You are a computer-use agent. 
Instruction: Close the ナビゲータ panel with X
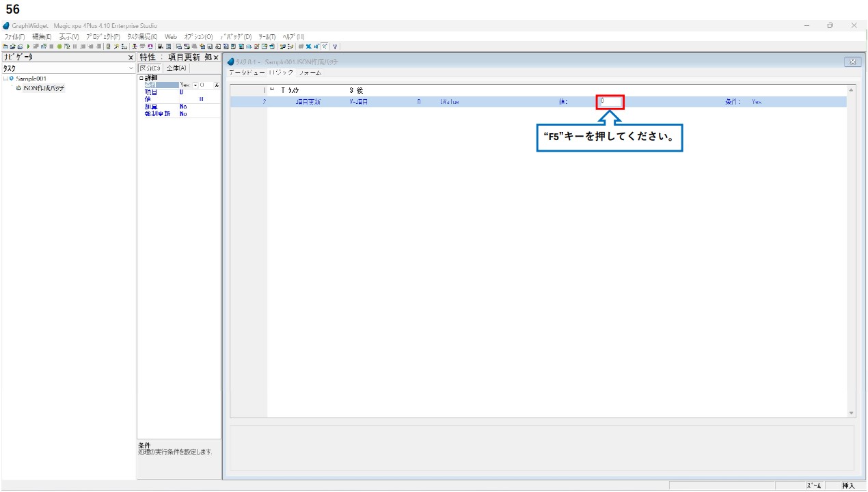tap(131, 57)
